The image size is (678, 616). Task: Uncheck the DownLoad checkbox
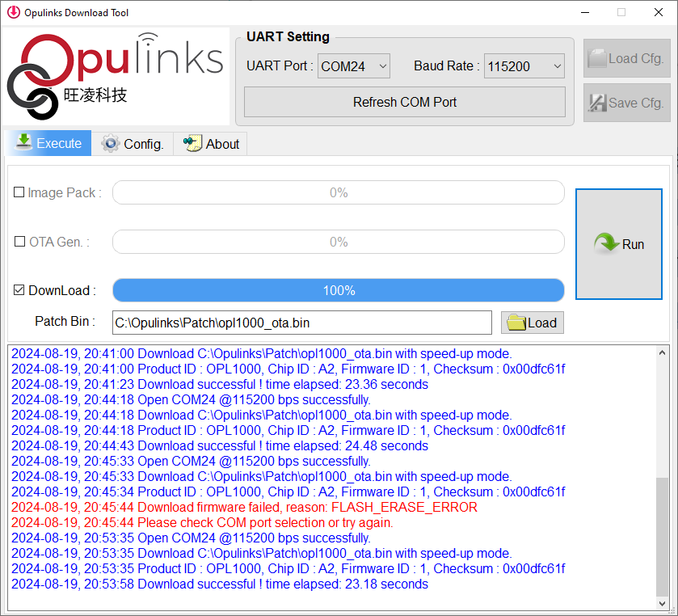coord(19,290)
